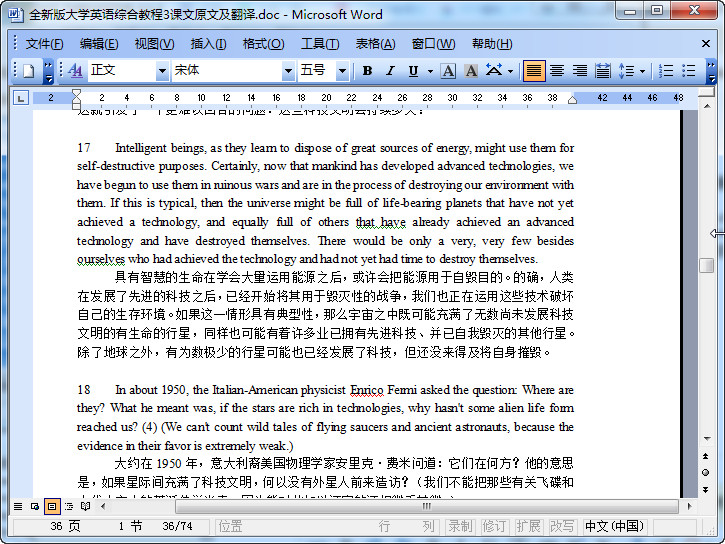Apply numbered list formatting
Screen dimensions: 725x544
point(666,71)
